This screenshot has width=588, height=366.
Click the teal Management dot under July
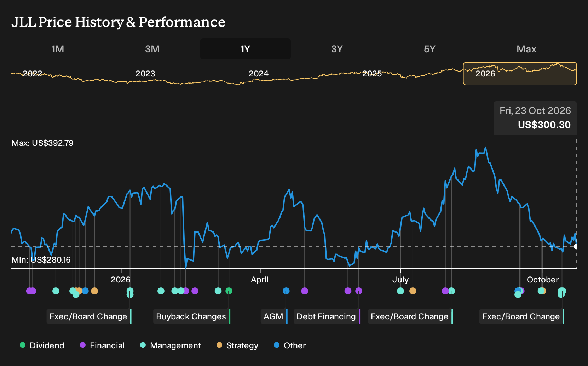(x=400, y=291)
